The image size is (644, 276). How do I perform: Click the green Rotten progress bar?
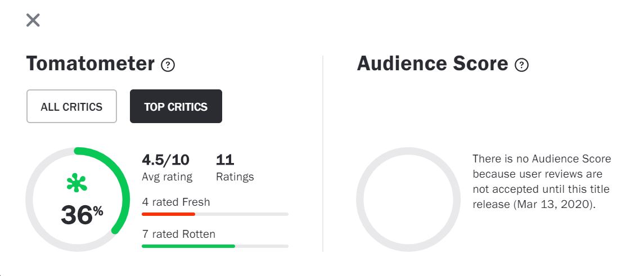[188, 246]
